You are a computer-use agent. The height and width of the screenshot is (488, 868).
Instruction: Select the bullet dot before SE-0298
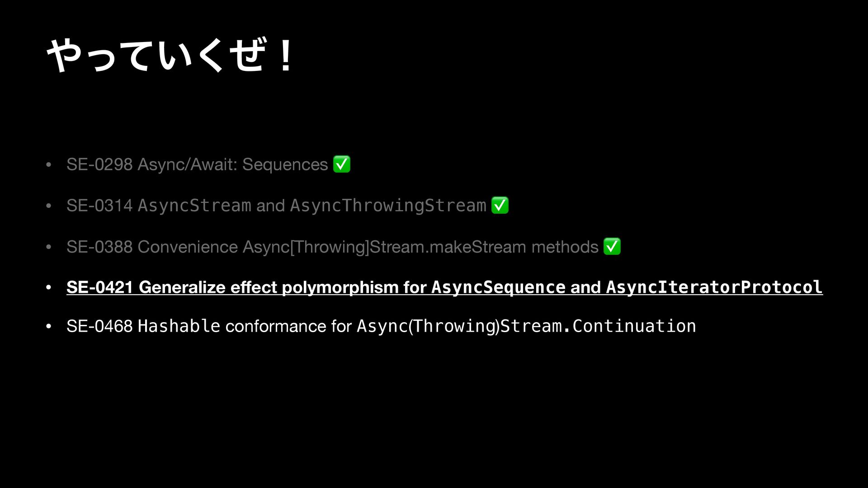coord(48,164)
